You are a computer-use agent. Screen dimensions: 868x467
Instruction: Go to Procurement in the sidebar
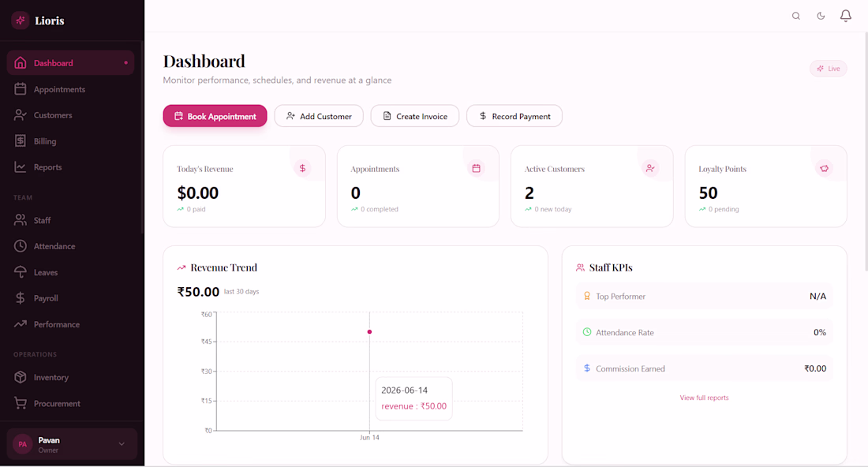71,403
